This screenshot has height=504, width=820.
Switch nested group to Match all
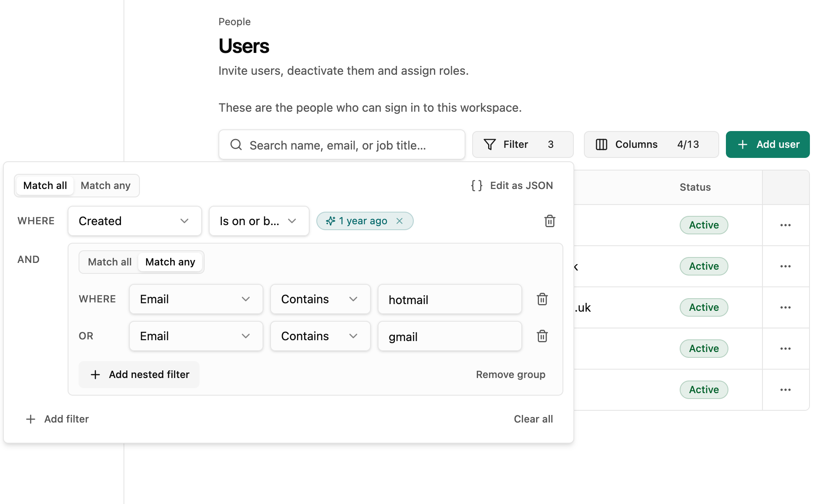click(x=110, y=262)
